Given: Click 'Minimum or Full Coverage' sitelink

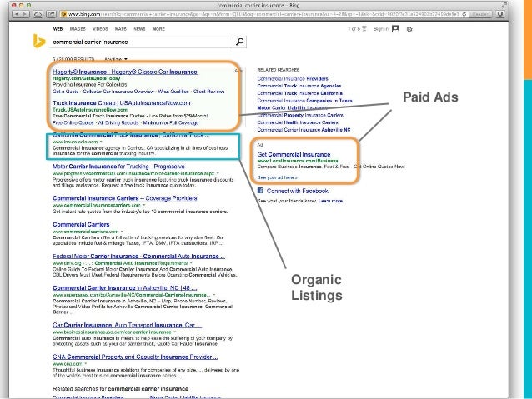Looking at the screenshot, I should (171, 122).
